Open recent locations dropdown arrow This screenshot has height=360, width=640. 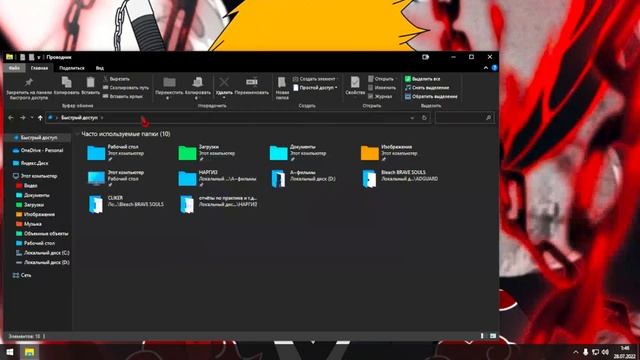[x=32, y=118]
